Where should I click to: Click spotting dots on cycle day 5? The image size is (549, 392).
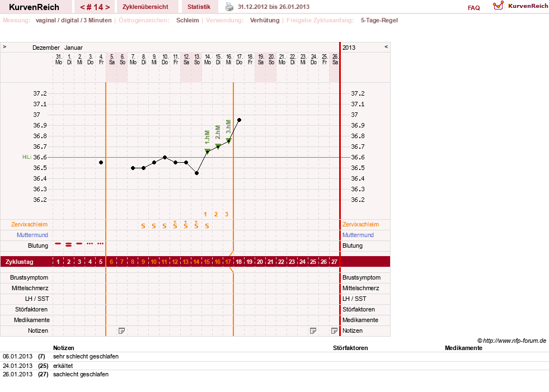(x=101, y=243)
